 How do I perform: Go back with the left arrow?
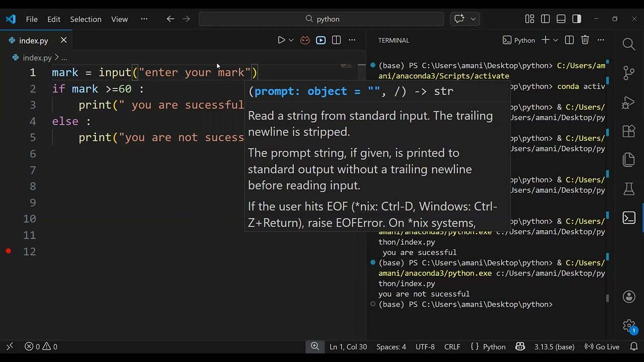170,19
